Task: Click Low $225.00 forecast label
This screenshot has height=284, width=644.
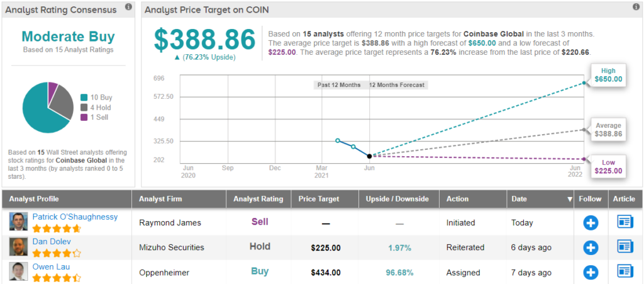Action: coord(608,167)
